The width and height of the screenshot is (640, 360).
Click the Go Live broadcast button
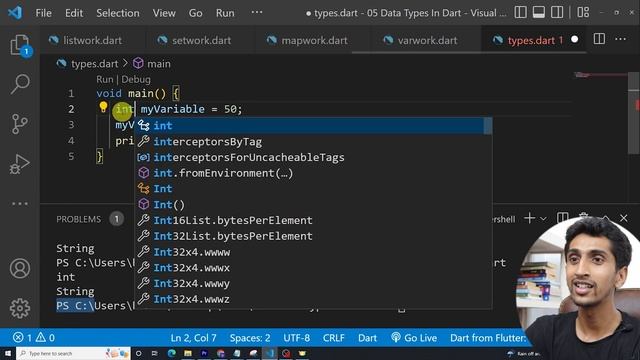(x=414, y=338)
